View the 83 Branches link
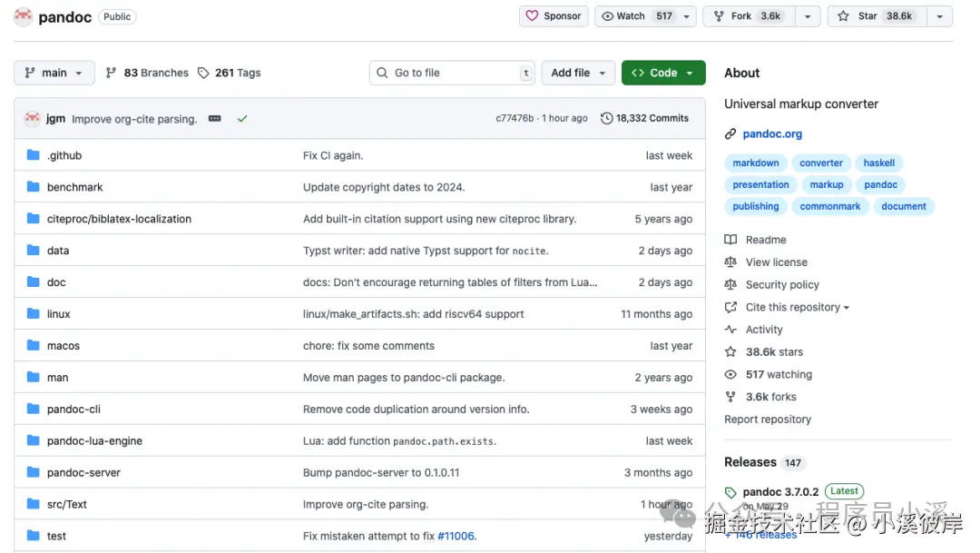Viewport: 980px width, 553px height. click(x=147, y=73)
